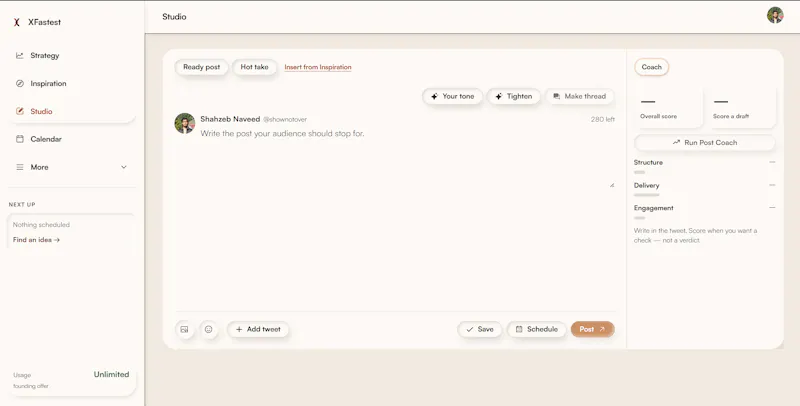Follow the Find an idea link

pos(36,240)
